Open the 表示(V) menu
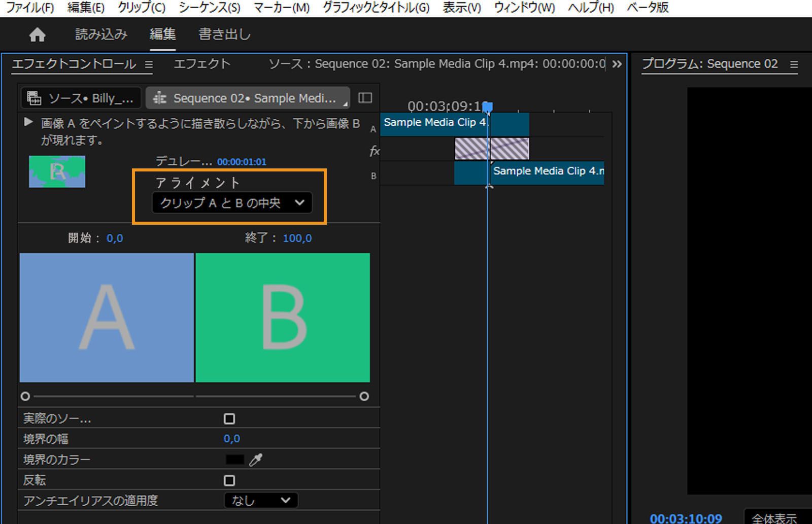The width and height of the screenshot is (812, 524). click(x=462, y=8)
